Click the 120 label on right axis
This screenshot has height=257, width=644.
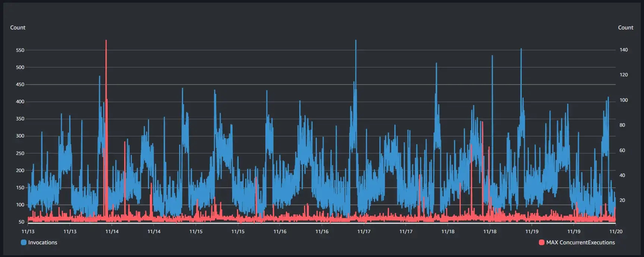pyautogui.click(x=624, y=75)
